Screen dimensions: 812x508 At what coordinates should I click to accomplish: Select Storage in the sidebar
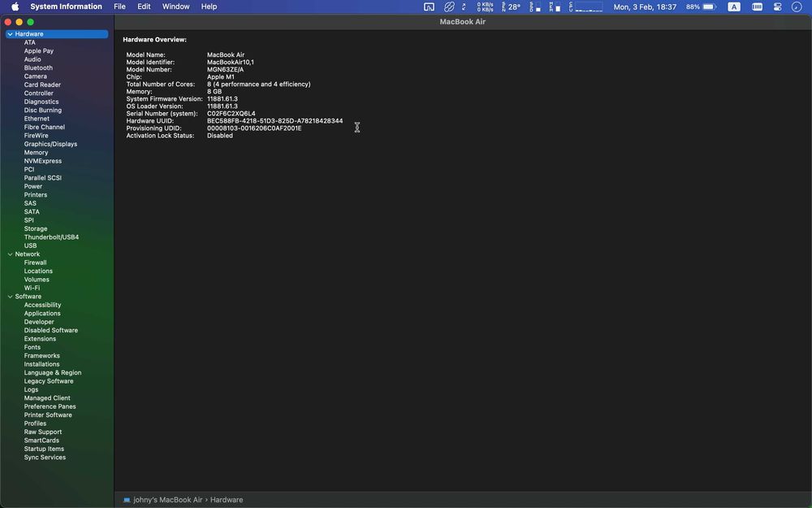35,228
